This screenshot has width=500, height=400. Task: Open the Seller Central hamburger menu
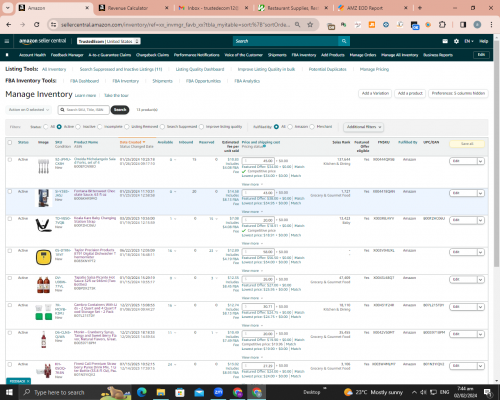(x=7, y=41)
